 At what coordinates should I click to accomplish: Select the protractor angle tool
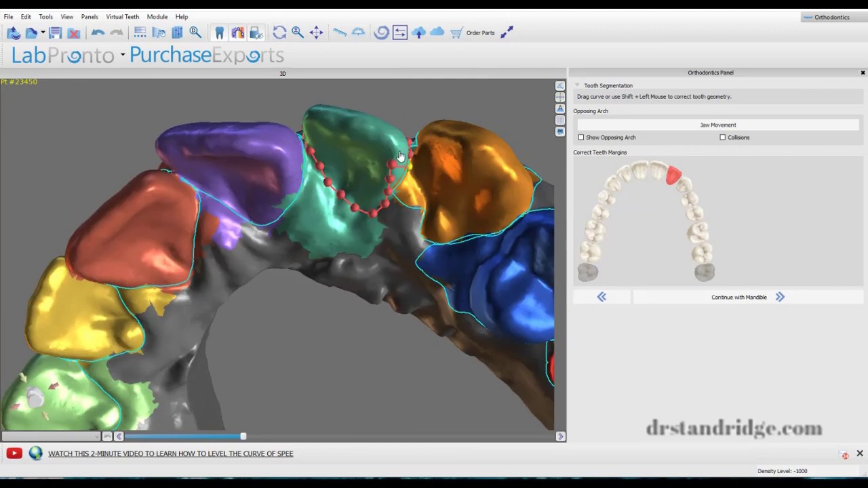tap(358, 33)
